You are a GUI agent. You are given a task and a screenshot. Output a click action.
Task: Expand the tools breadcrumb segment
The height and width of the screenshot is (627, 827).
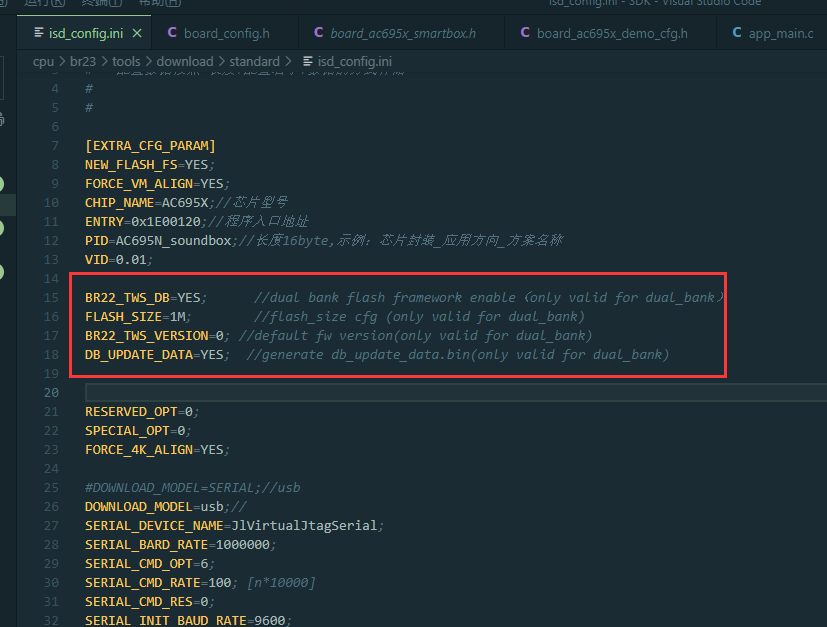click(x=126, y=62)
